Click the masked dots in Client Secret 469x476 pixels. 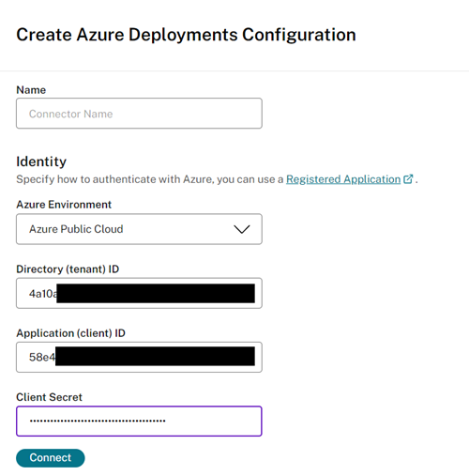98,421
